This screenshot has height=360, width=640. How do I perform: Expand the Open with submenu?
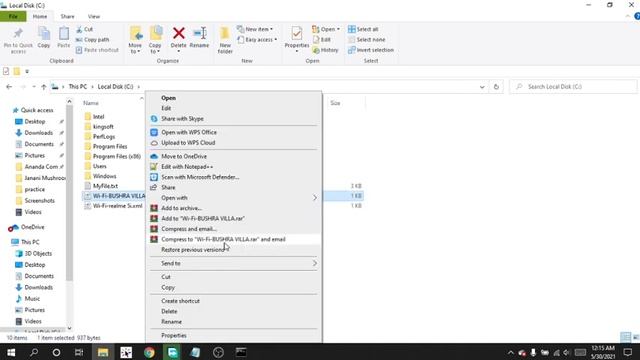click(x=234, y=198)
